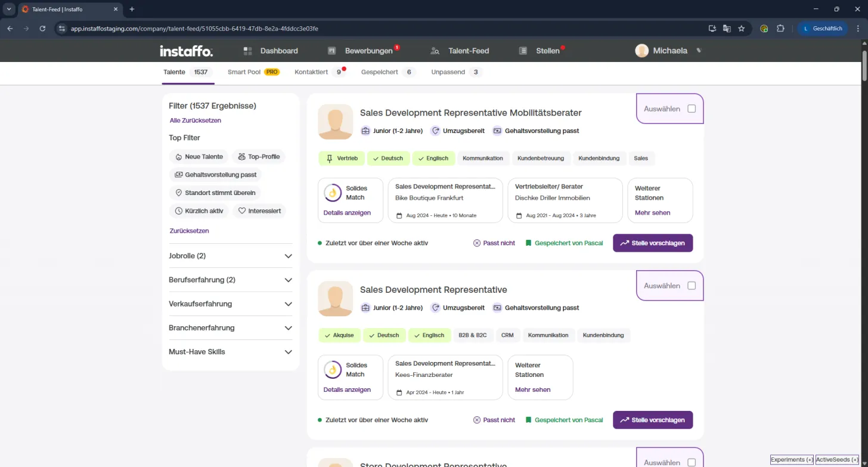Toggle the Top-Profile filter chip
868x467 pixels.
tap(259, 157)
